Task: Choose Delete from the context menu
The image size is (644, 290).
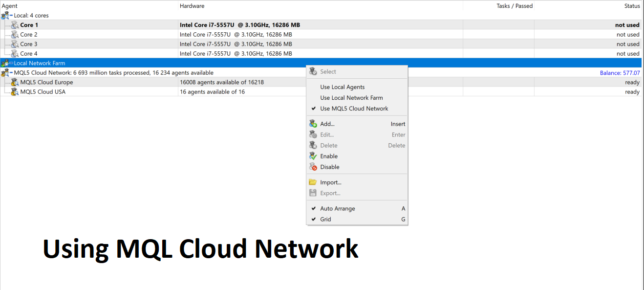Action: coord(357,145)
